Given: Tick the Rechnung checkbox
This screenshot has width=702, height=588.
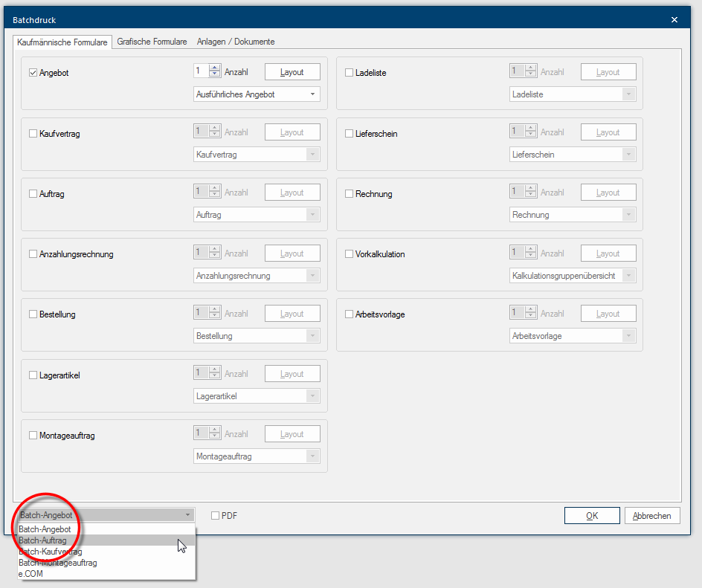Looking at the screenshot, I should (x=350, y=194).
